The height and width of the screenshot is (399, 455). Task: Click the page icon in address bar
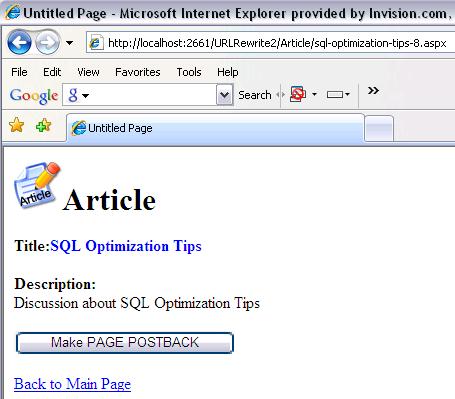96,43
